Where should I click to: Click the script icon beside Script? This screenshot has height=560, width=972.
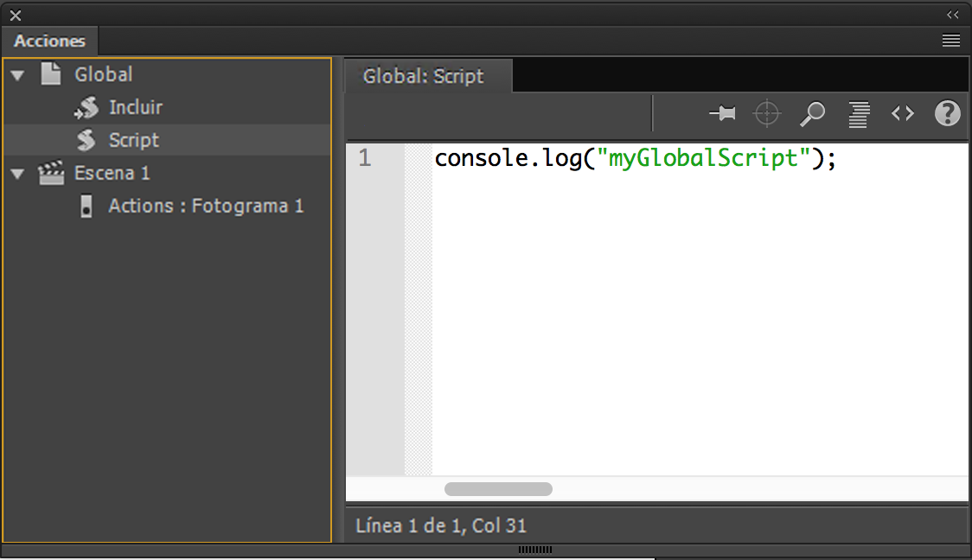click(86, 139)
